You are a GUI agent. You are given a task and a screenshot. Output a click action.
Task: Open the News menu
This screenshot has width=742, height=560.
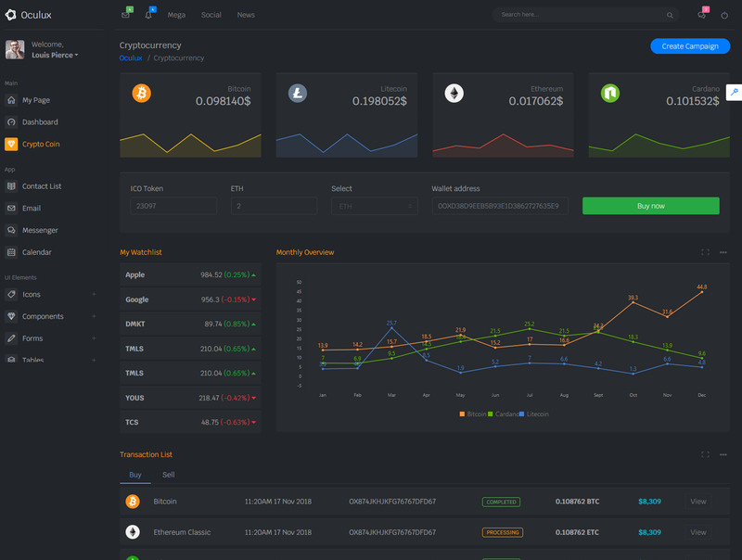click(x=246, y=15)
